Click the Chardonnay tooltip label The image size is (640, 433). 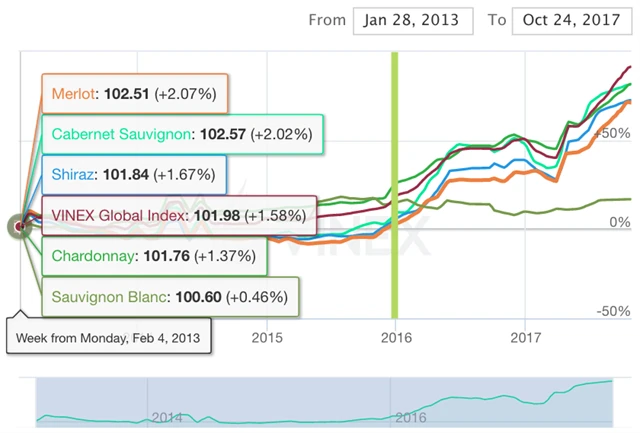click(155, 255)
